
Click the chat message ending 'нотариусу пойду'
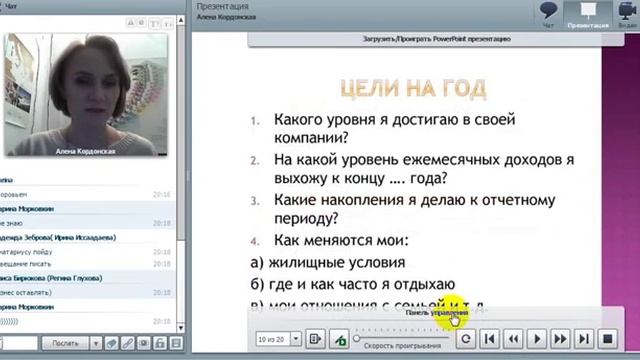26,252
